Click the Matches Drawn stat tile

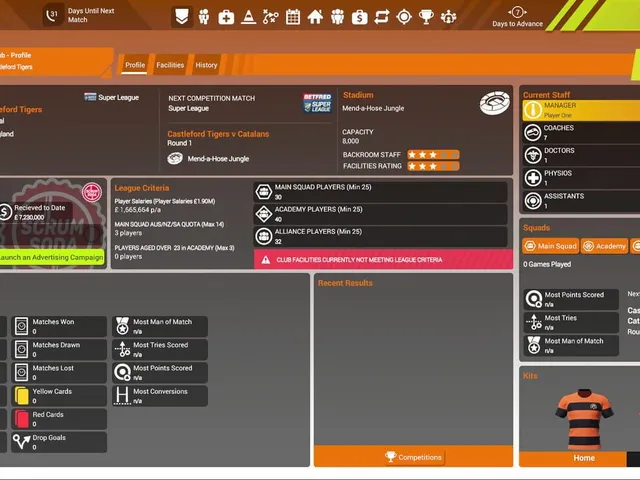coord(59,350)
